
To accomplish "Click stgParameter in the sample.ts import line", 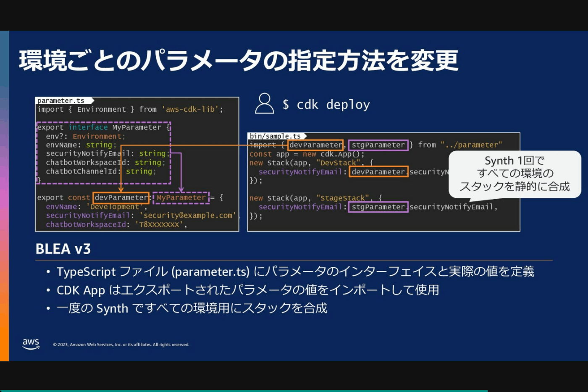I will (378, 145).
